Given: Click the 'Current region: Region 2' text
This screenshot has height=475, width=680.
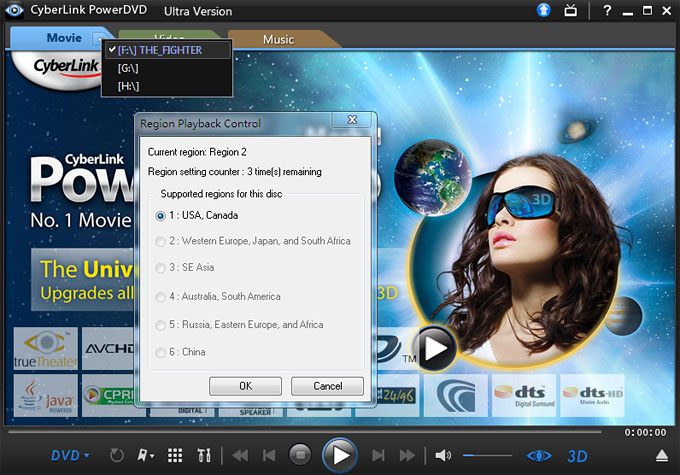Looking at the screenshot, I should [x=197, y=152].
